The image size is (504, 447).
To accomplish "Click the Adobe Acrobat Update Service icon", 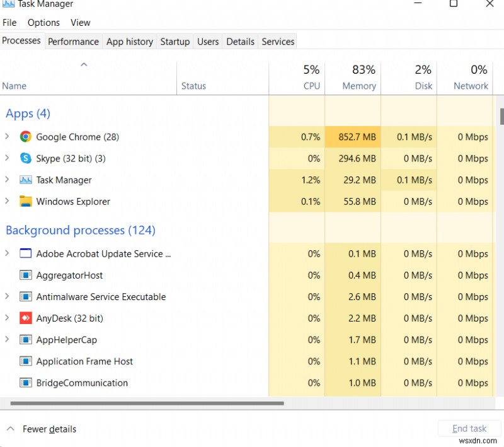I will coord(25,253).
